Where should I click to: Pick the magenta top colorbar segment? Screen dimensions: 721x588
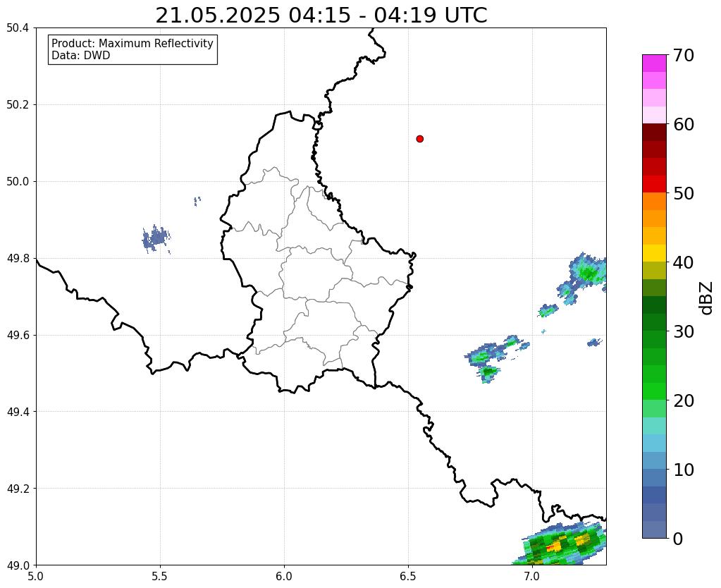tap(654, 63)
